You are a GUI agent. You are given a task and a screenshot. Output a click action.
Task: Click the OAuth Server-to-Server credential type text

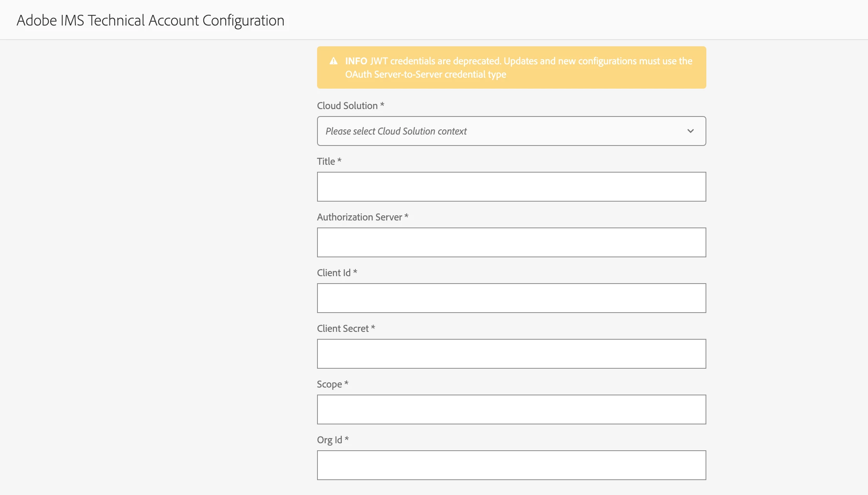(x=425, y=75)
